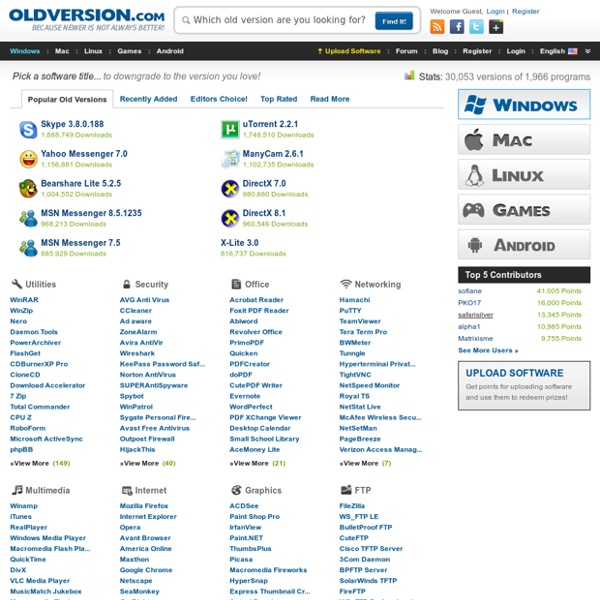Open the X-Lite 3.0 link

tap(240, 243)
